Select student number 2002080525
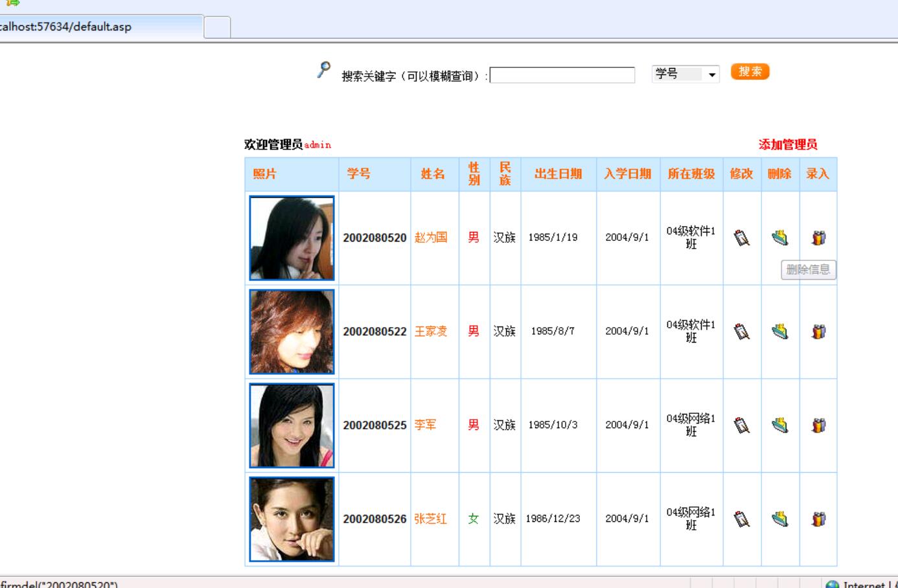The image size is (898, 588). pos(374,425)
